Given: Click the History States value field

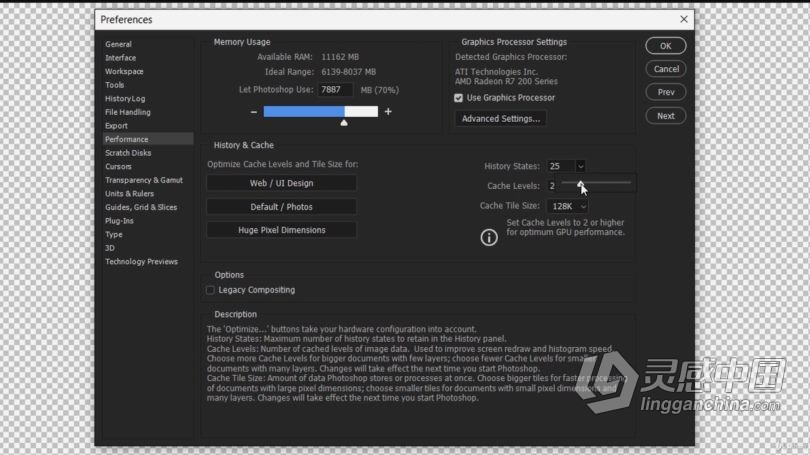Looking at the screenshot, I should click(561, 166).
